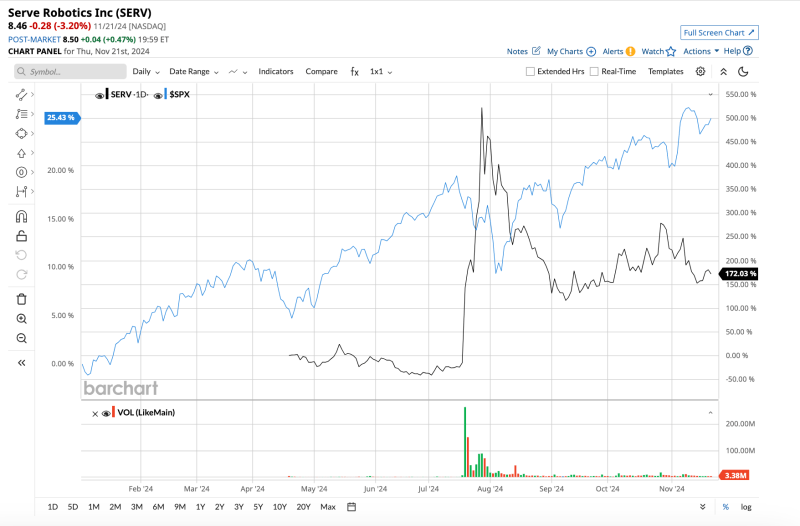Open the Alerts warning icon
The width and height of the screenshot is (800, 526).
pos(631,51)
